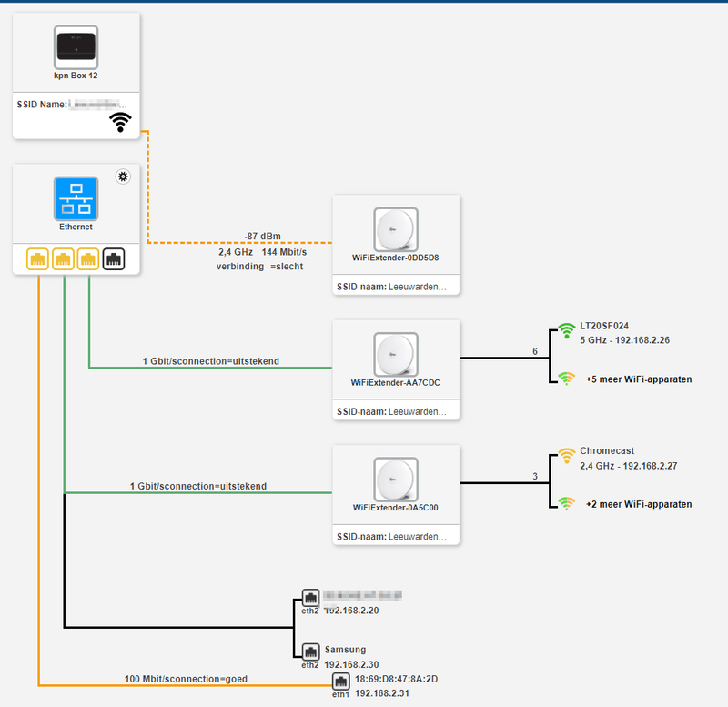Click the 1 Gbit/s label for WiFiExtender-0A5C00

coord(198,486)
